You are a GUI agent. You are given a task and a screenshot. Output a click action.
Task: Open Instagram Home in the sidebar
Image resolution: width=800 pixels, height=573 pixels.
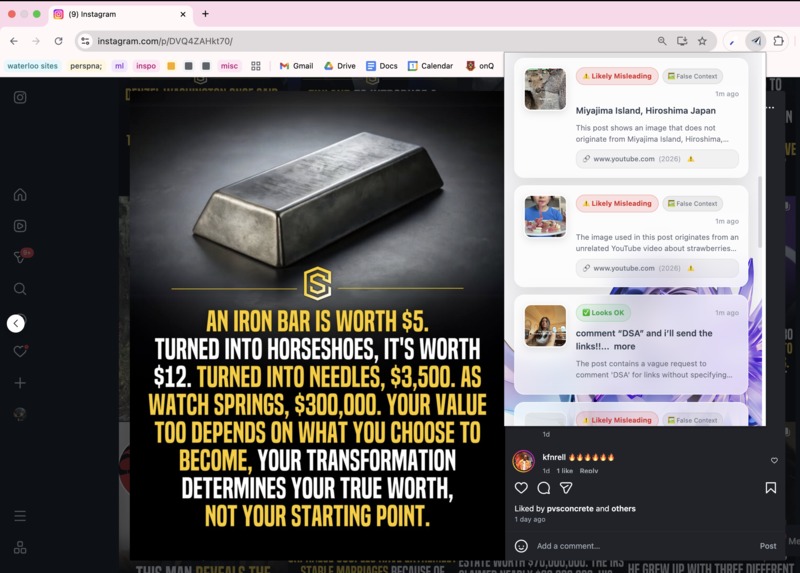coord(20,194)
